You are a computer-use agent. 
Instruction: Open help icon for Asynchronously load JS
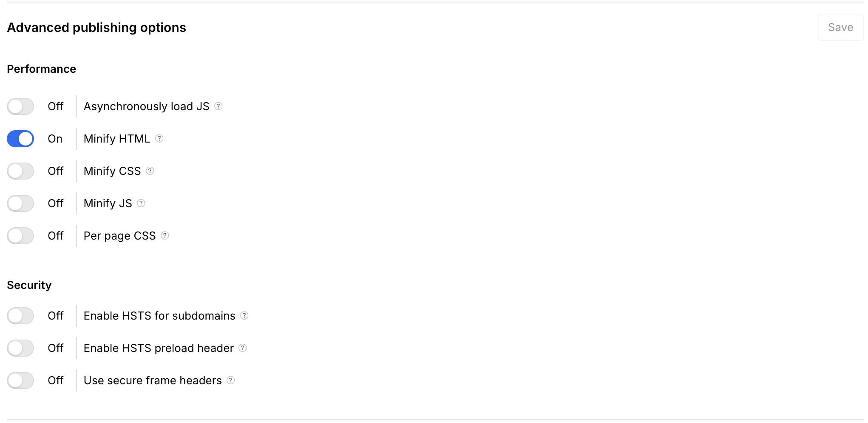(218, 106)
